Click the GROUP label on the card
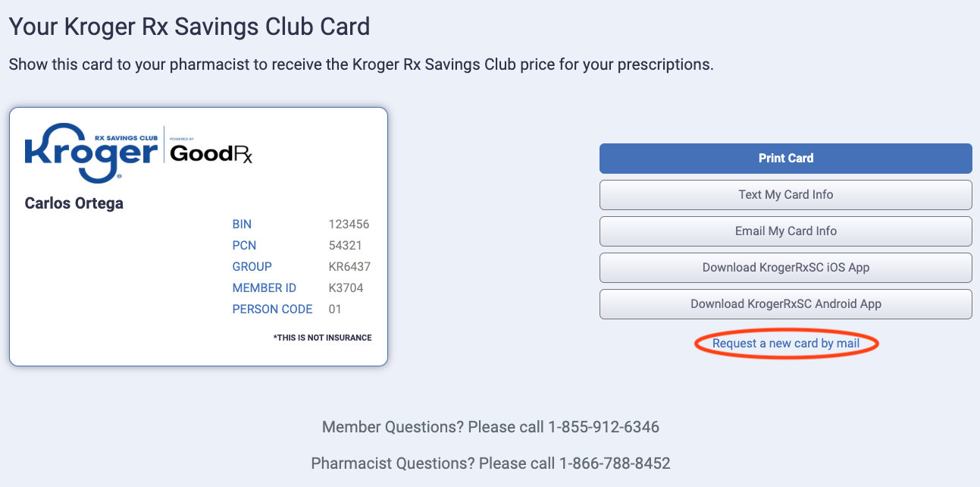 (x=252, y=266)
